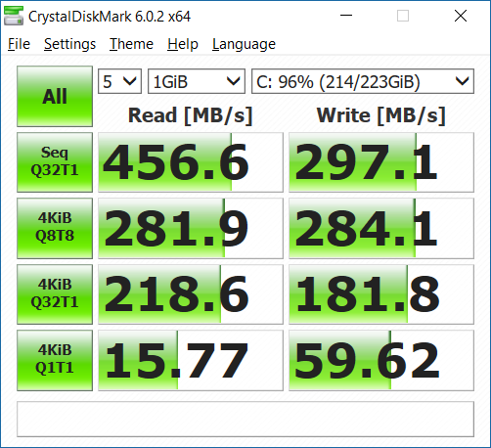Click the 4KiB Q32T1 write result 181.8
This screenshot has width=491, height=448.
381,294
